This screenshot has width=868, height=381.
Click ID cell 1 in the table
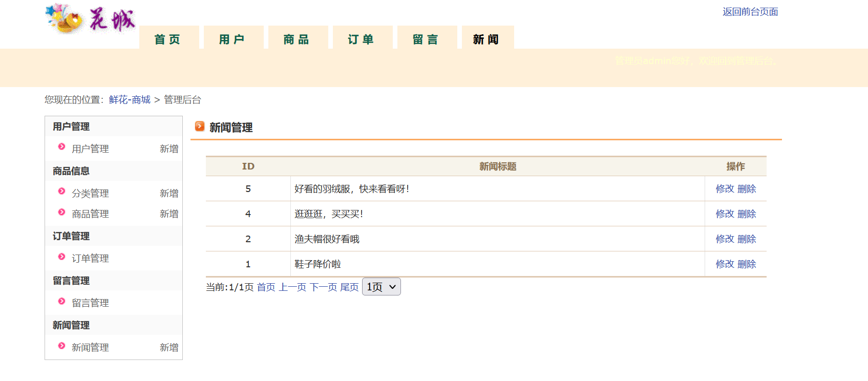tap(248, 264)
